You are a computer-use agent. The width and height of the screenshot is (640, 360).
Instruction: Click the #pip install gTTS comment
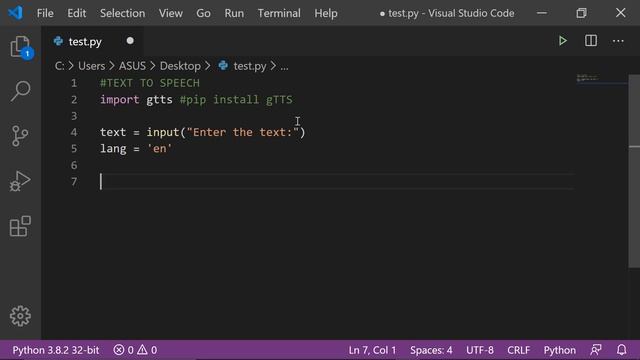(236, 100)
